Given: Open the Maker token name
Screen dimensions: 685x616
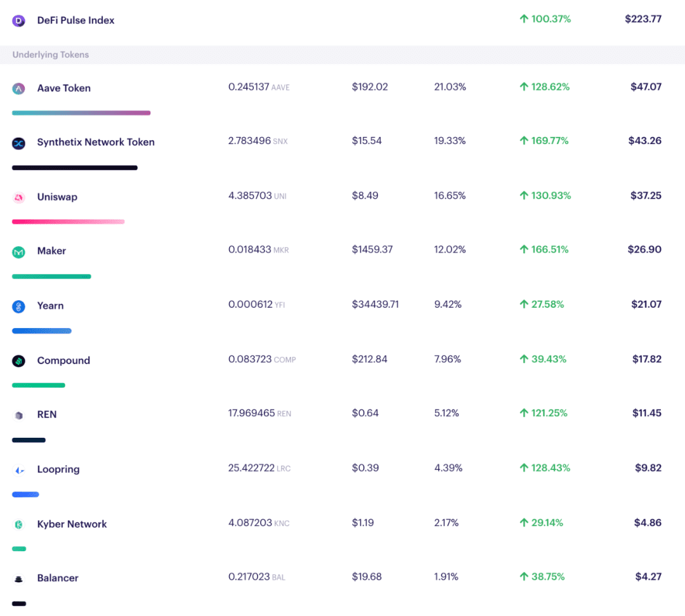Looking at the screenshot, I should pos(51,251).
